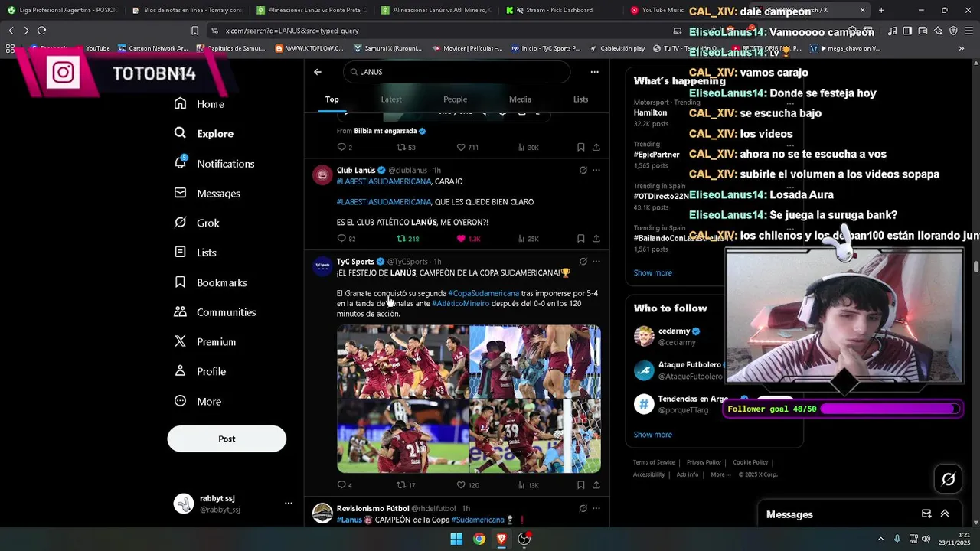Expand More menu in left sidebar
980x551 pixels.
pos(198,401)
